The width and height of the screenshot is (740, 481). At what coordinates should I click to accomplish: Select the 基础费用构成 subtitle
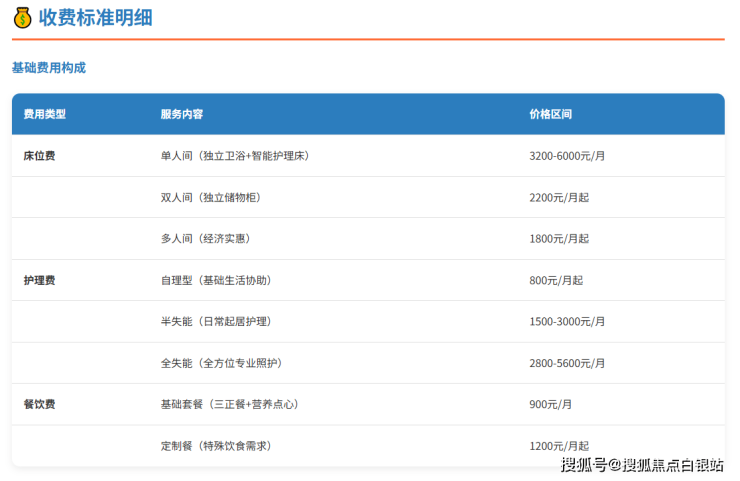click(48, 68)
